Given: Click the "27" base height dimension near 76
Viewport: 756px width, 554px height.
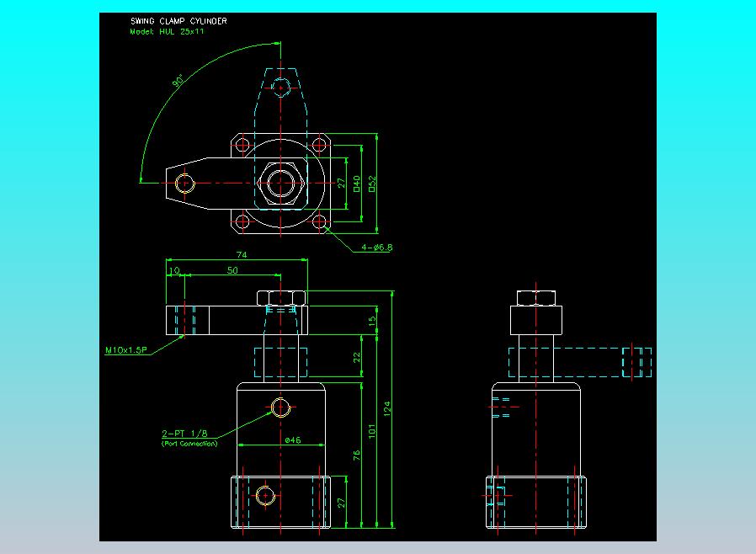Looking at the screenshot, I should pyautogui.click(x=341, y=503).
